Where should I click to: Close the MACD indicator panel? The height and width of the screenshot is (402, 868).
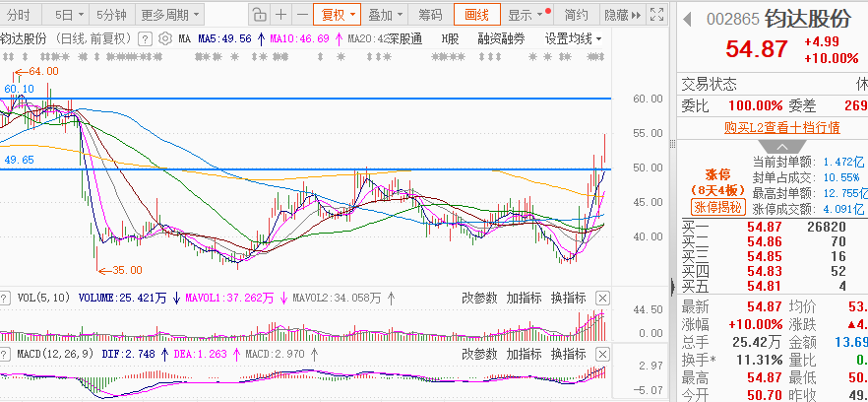(x=603, y=355)
